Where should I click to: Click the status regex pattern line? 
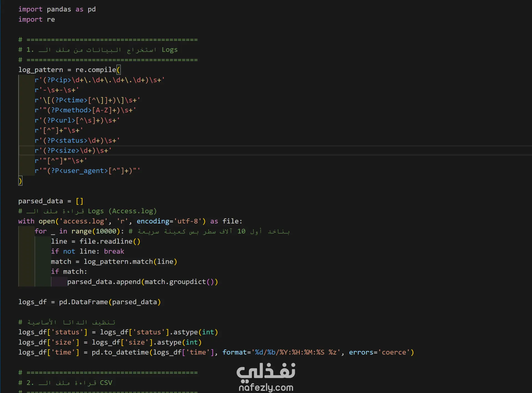[x=77, y=141]
